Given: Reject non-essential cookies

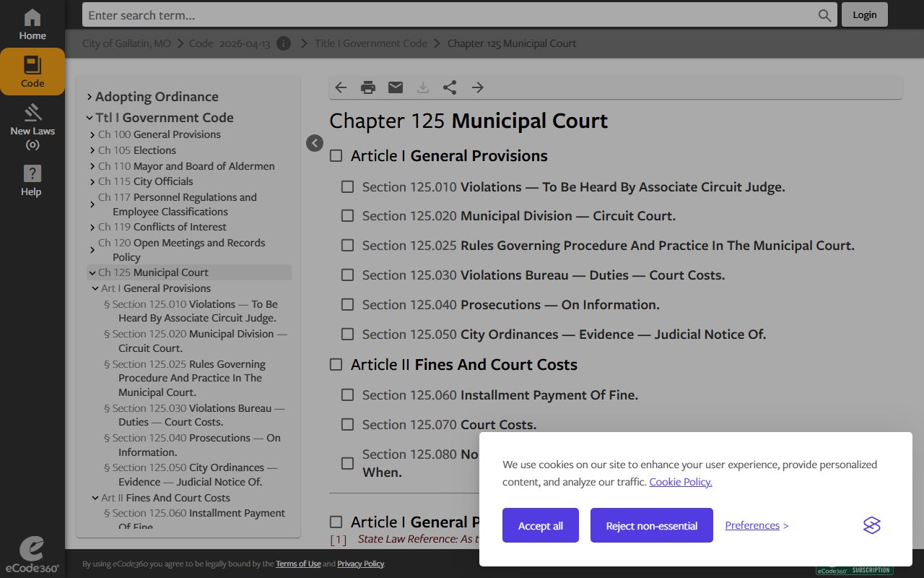Looking at the screenshot, I should 652,525.
